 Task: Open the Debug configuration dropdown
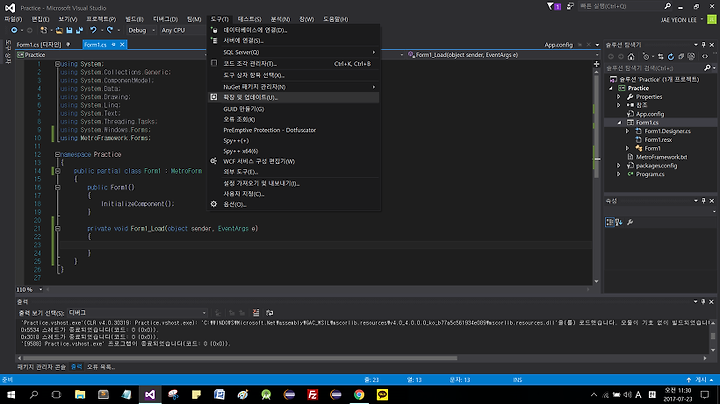pyautogui.click(x=141, y=30)
